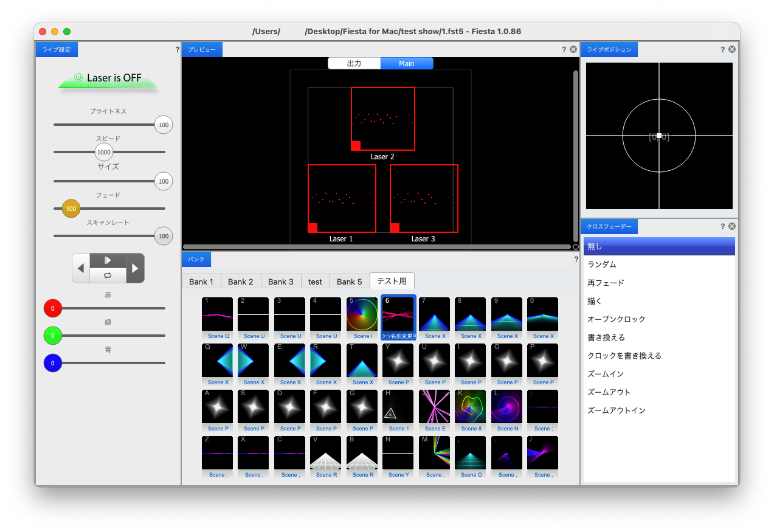Open help for the Live Position panel

point(723,50)
